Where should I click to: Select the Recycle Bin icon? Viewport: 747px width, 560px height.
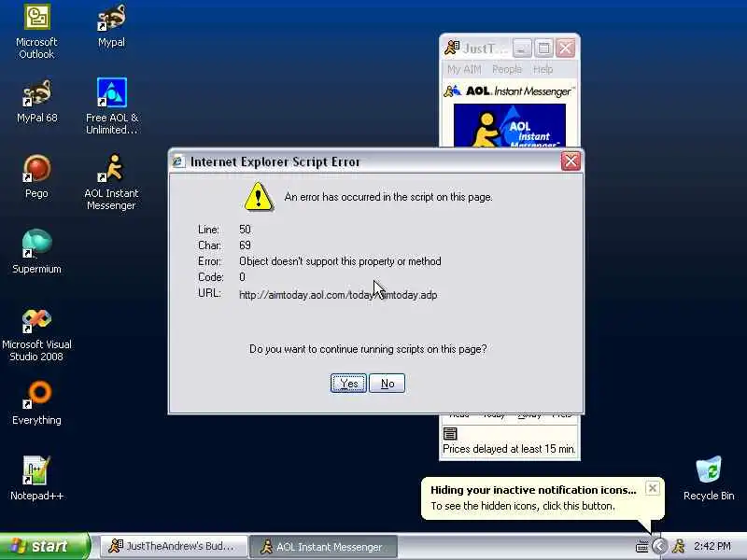tap(709, 478)
